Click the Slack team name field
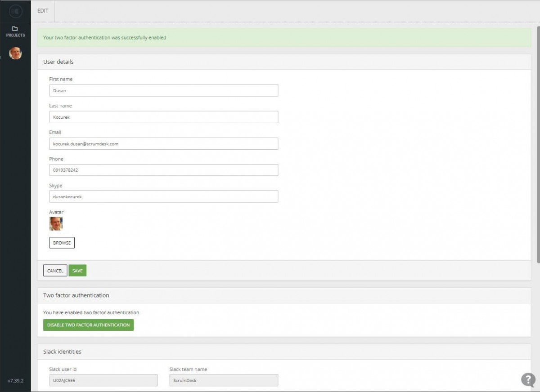Screen dimensions: 540x392 223,380
